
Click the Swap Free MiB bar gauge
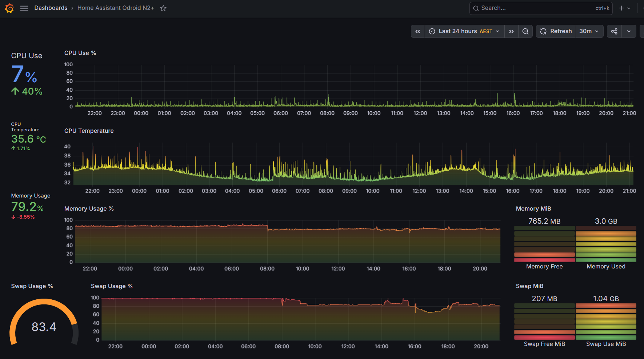coord(544,322)
